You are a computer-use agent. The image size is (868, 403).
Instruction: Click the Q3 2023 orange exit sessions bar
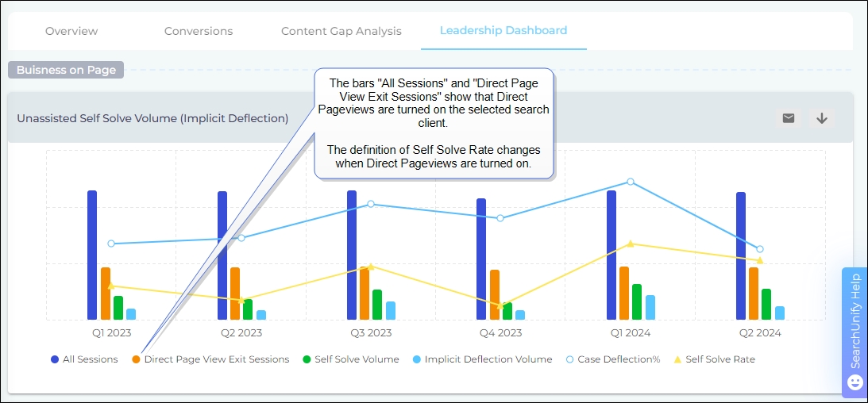coord(365,293)
